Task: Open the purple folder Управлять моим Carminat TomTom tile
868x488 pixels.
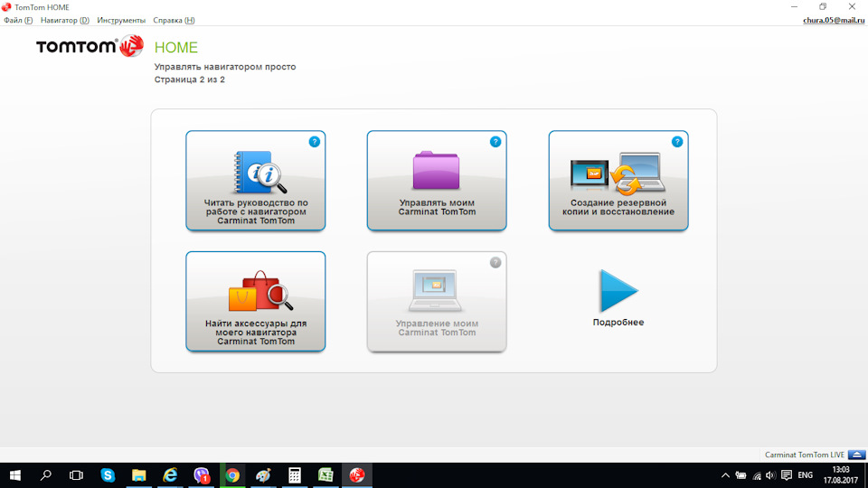Action: (437, 181)
